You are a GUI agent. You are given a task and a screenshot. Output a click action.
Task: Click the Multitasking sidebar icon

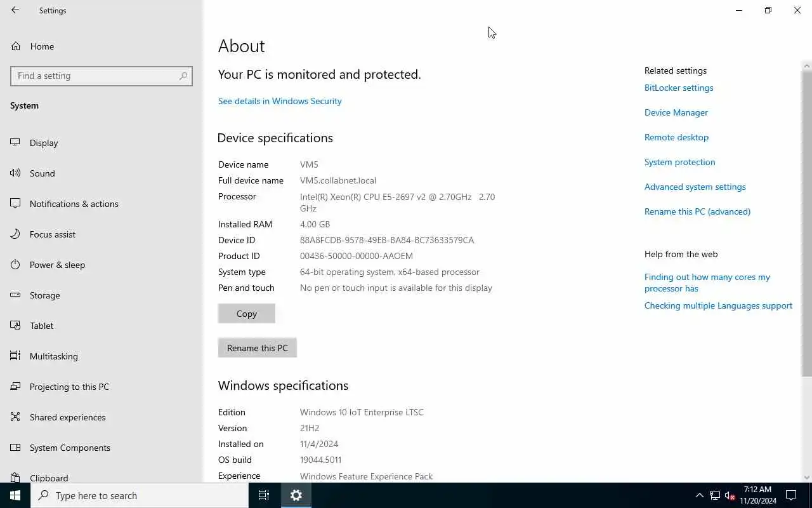point(15,356)
